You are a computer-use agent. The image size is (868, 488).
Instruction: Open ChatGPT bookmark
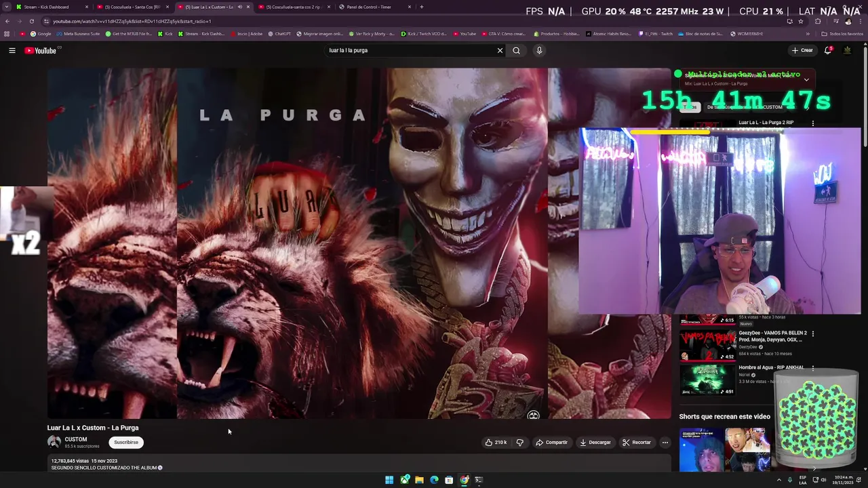279,34
